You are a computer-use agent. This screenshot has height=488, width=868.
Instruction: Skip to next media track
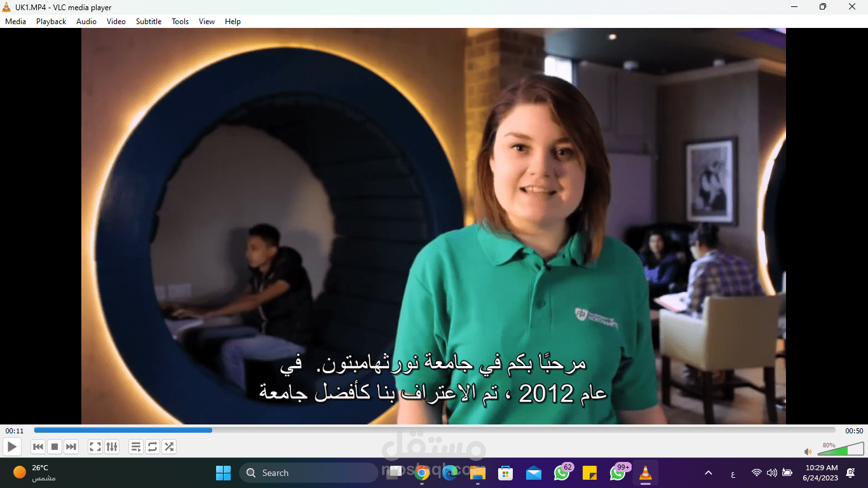coord(71,447)
